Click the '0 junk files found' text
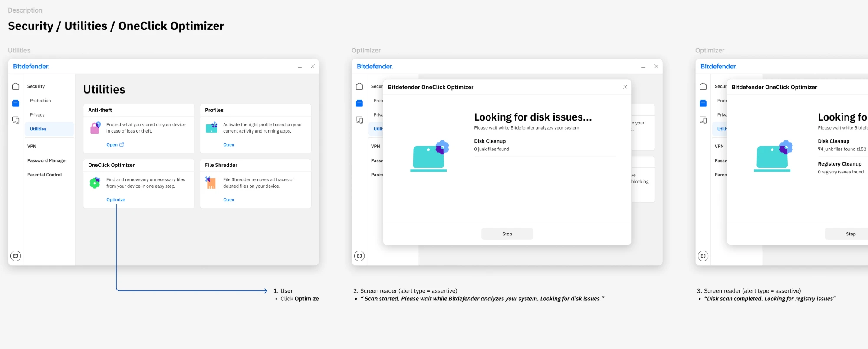Viewport: 868px width, 349px height. point(491,149)
